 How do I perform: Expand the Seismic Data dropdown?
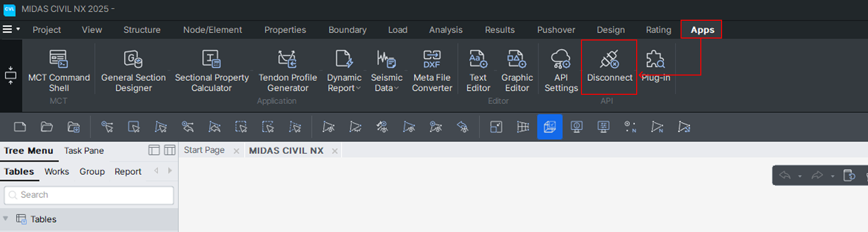(x=386, y=71)
